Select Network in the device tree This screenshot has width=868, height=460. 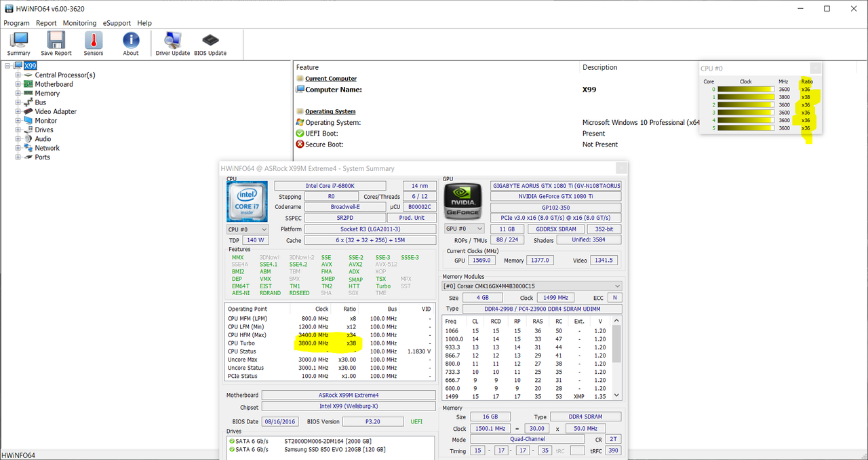coord(47,148)
